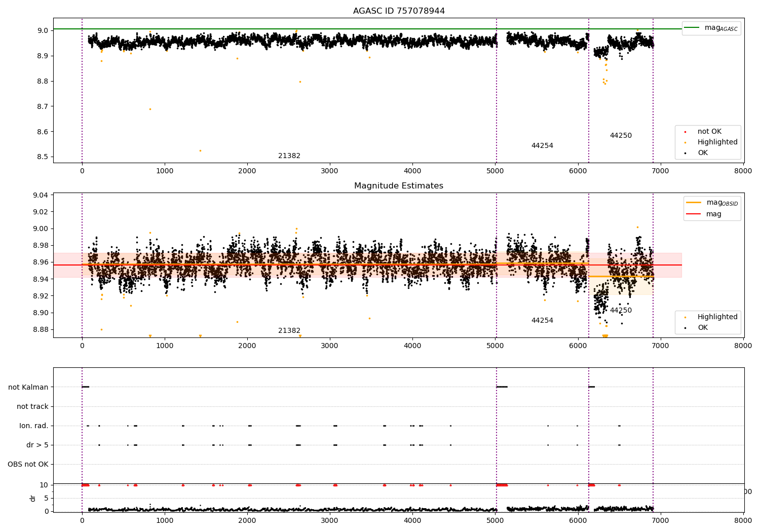Click x-axis tick 7000 under Magnitude Estimates plot
Viewport: 760px width, 532px height.
[x=661, y=346]
